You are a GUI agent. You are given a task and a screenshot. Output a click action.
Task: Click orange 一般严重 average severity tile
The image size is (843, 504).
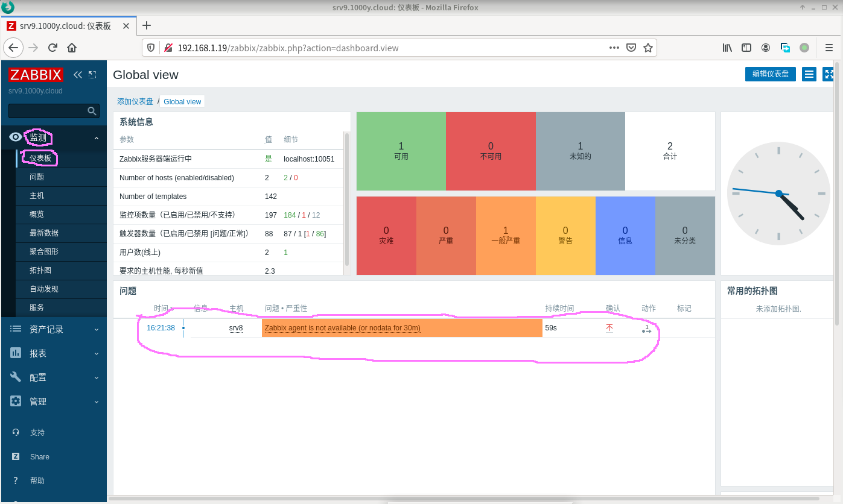tap(506, 236)
